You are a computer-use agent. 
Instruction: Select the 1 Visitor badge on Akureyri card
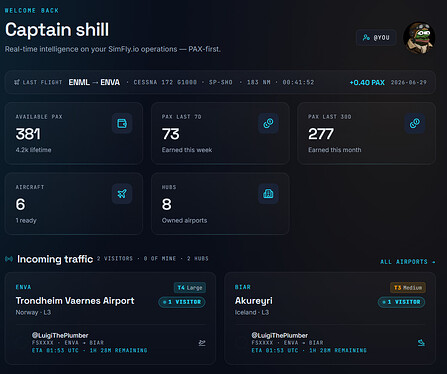point(401,302)
